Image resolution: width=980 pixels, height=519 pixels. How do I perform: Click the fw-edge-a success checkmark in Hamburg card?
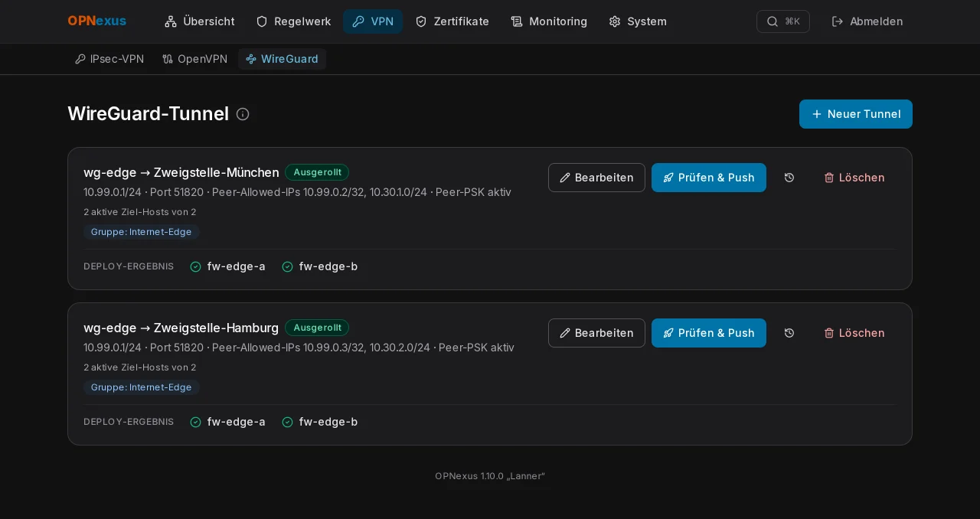pos(195,422)
